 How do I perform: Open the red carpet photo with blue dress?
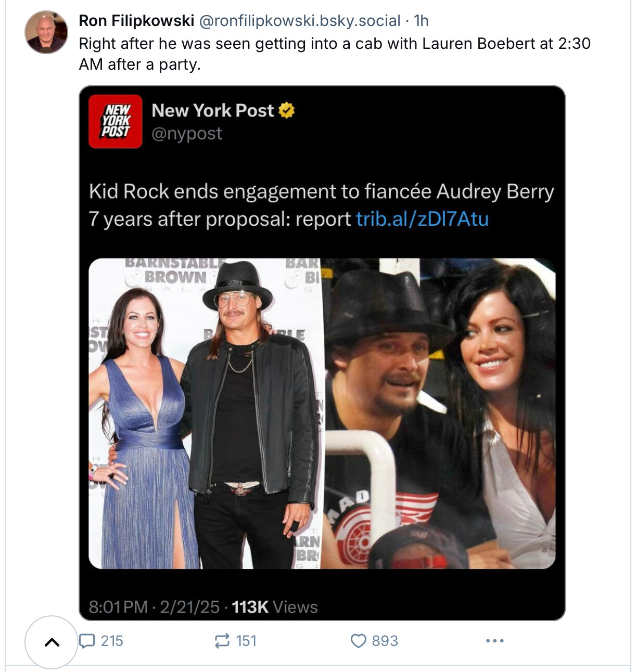click(206, 413)
